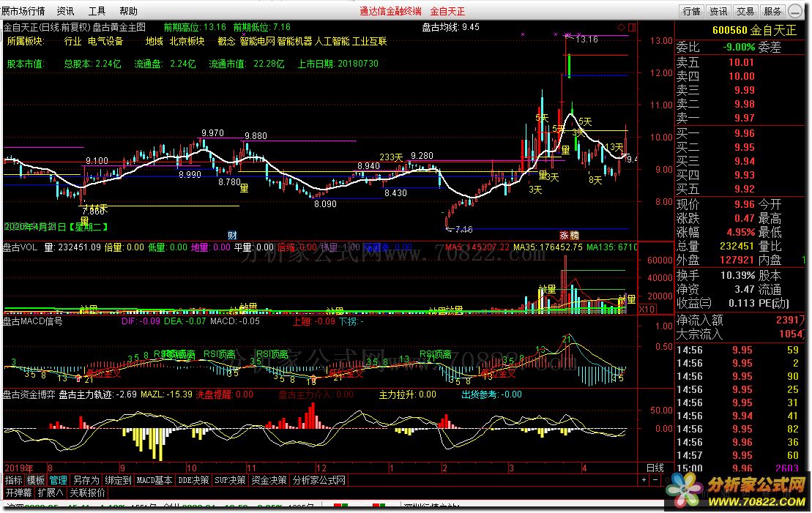812x513 pixels.
Task: Click the 上市日期: 20180730 text
Action: click(x=338, y=64)
